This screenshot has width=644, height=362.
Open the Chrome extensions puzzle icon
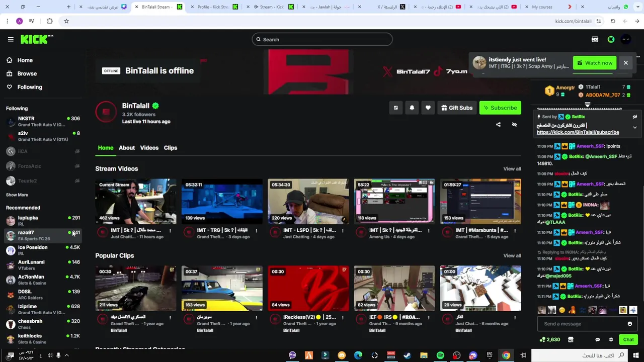coord(50,21)
